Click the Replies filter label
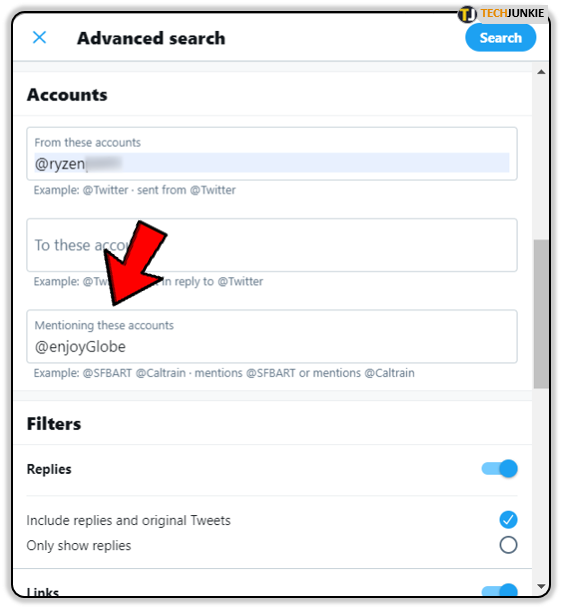The width and height of the screenshot is (562, 609). coord(49,469)
